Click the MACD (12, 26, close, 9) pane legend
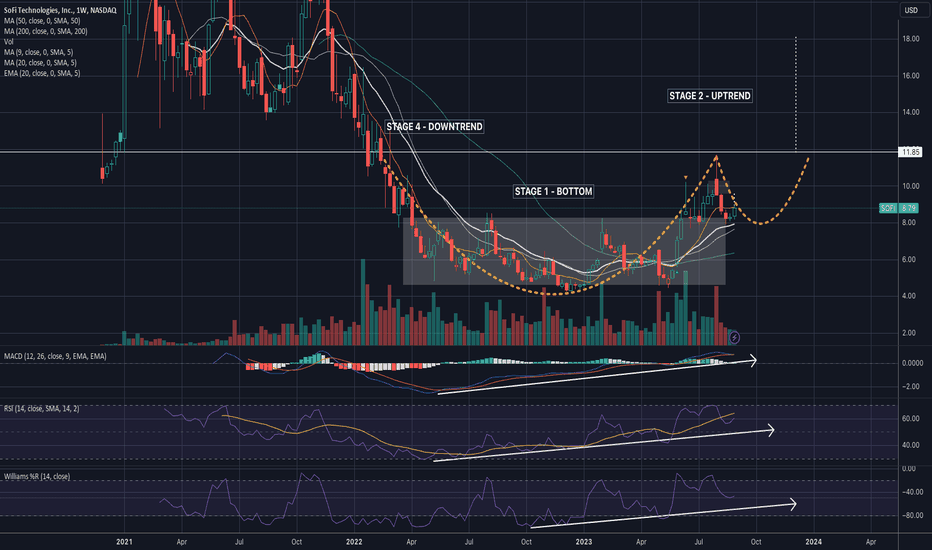 coord(55,356)
